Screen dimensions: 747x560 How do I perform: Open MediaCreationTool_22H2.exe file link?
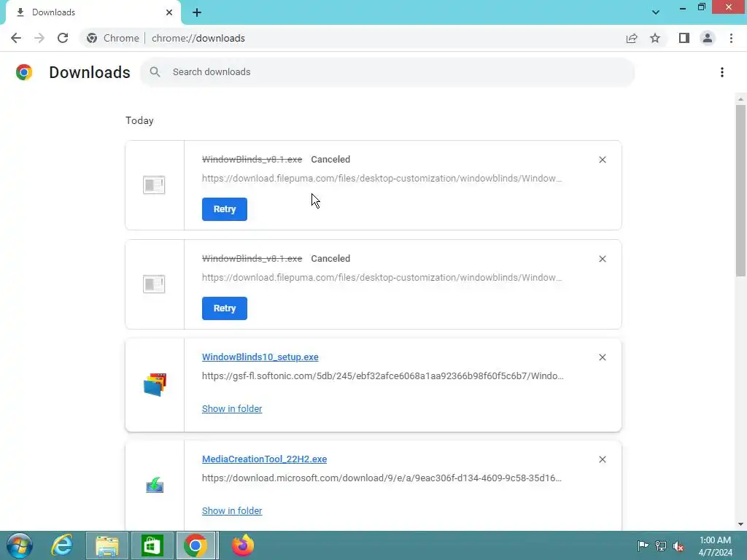click(264, 459)
